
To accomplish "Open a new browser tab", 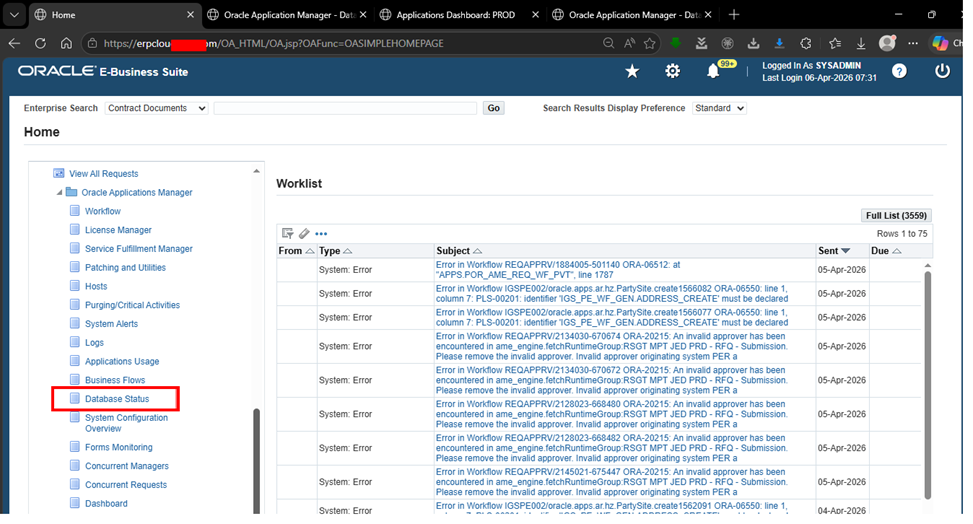I will [734, 15].
